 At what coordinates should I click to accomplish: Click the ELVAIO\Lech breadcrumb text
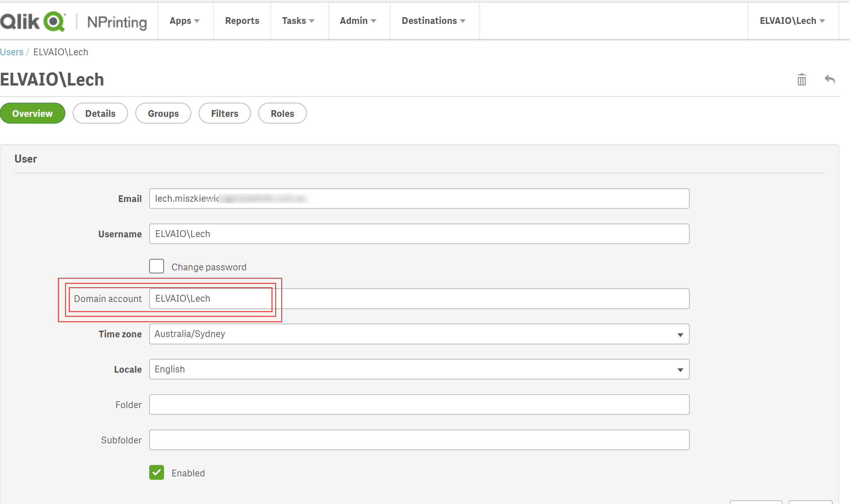[x=61, y=52]
